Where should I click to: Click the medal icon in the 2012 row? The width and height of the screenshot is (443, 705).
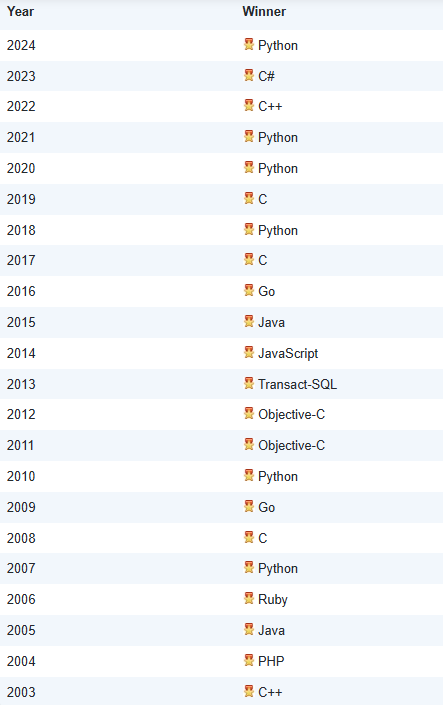tap(249, 413)
